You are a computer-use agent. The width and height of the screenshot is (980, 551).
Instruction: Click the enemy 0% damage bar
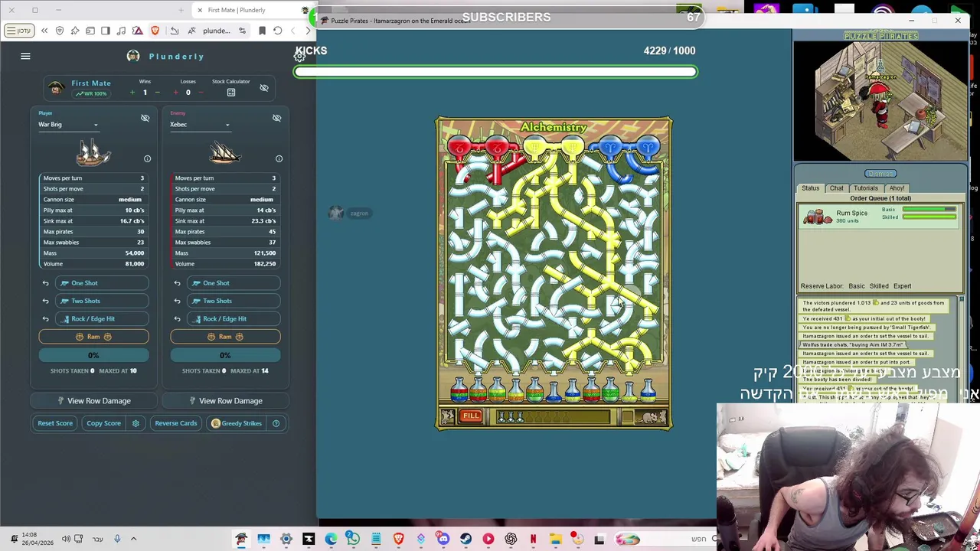(x=225, y=355)
